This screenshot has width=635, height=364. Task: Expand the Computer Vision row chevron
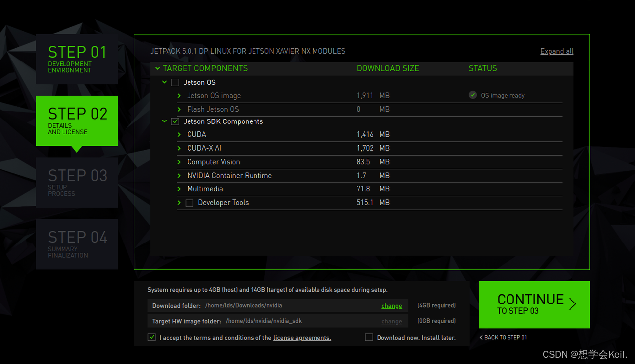pyautogui.click(x=179, y=162)
